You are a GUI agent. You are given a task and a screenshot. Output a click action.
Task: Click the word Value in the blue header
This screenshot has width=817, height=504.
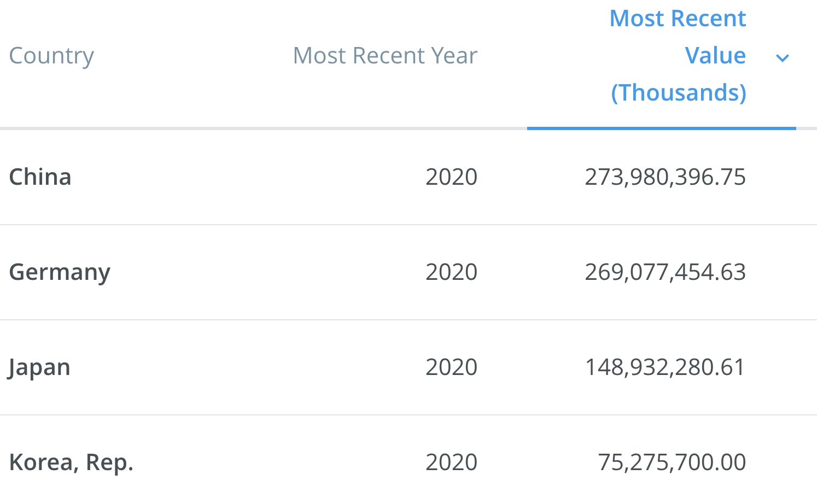715,56
